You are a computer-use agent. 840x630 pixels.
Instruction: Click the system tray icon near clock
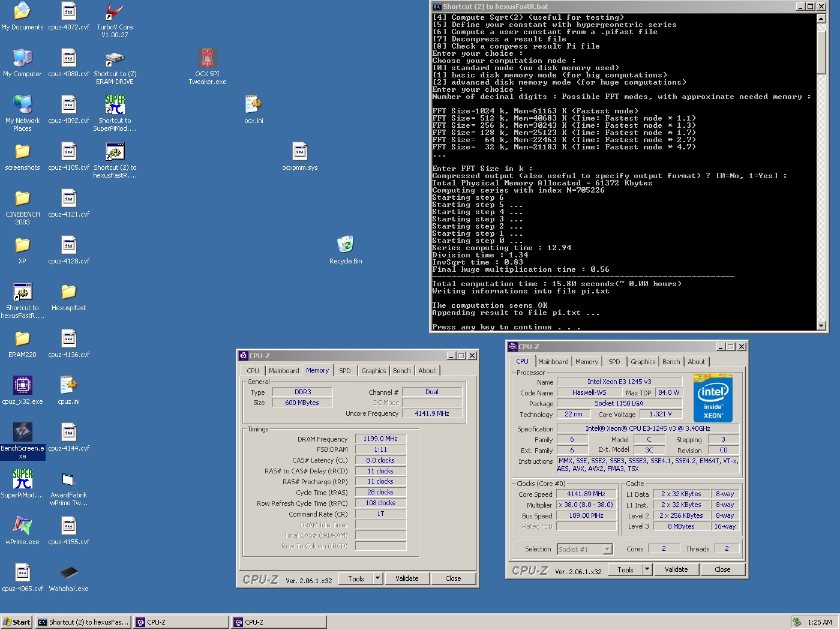(x=797, y=622)
